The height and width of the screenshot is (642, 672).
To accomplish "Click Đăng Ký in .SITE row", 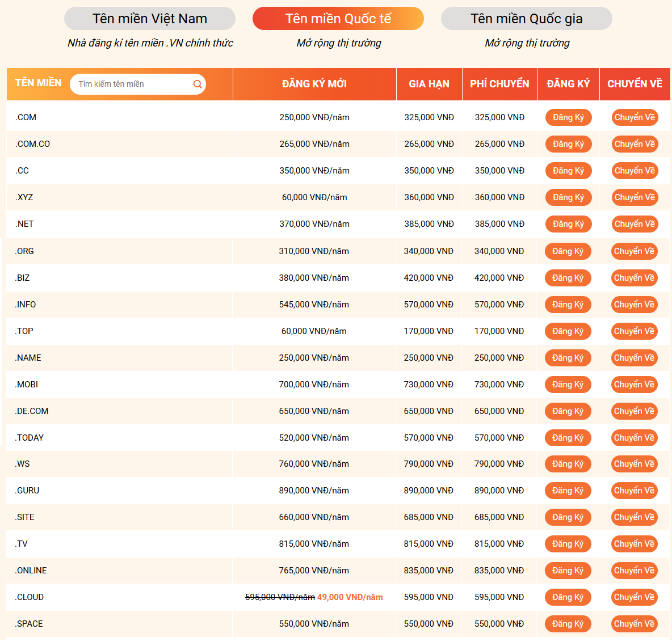I will (x=568, y=517).
